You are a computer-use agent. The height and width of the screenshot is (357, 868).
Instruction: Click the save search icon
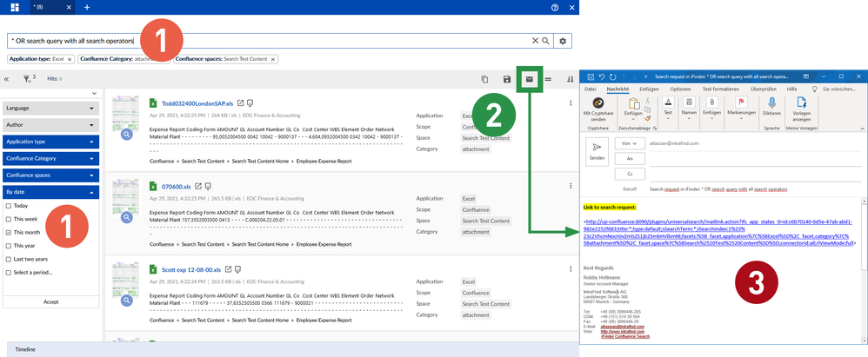tap(507, 79)
